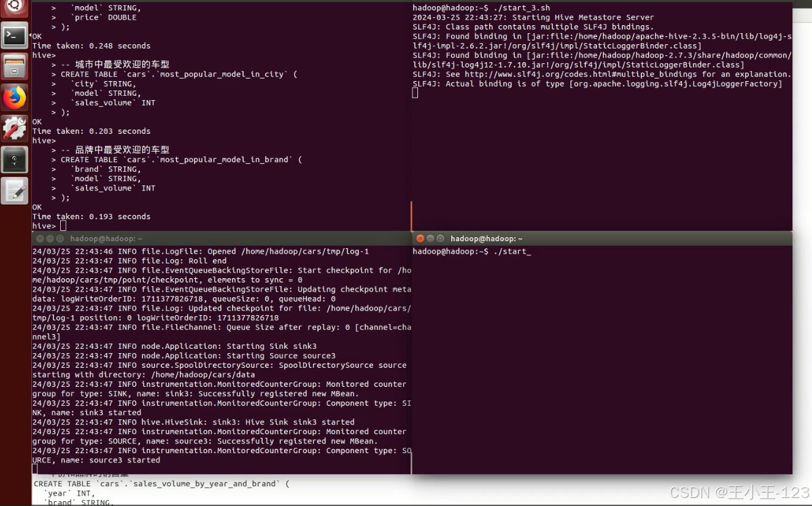Click the front ./start_ terminal title bar

(602, 238)
